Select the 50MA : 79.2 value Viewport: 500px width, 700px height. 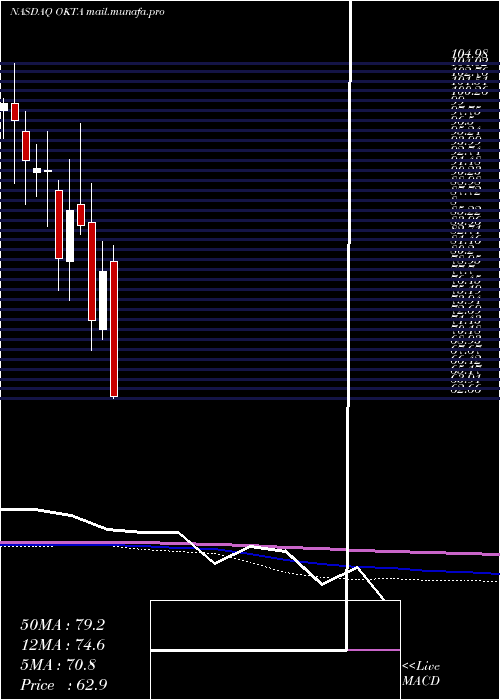point(62,625)
